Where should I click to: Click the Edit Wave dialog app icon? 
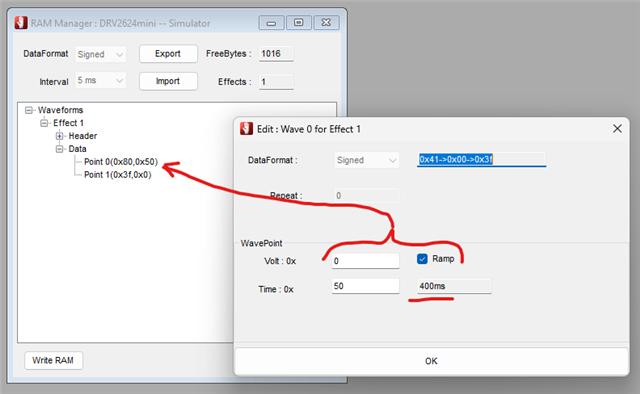[x=246, y=129]
